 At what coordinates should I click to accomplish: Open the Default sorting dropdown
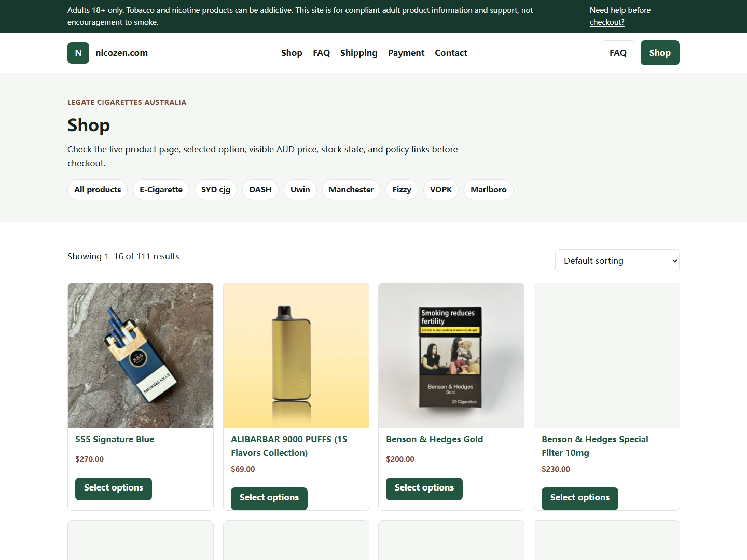click(617, 261)
